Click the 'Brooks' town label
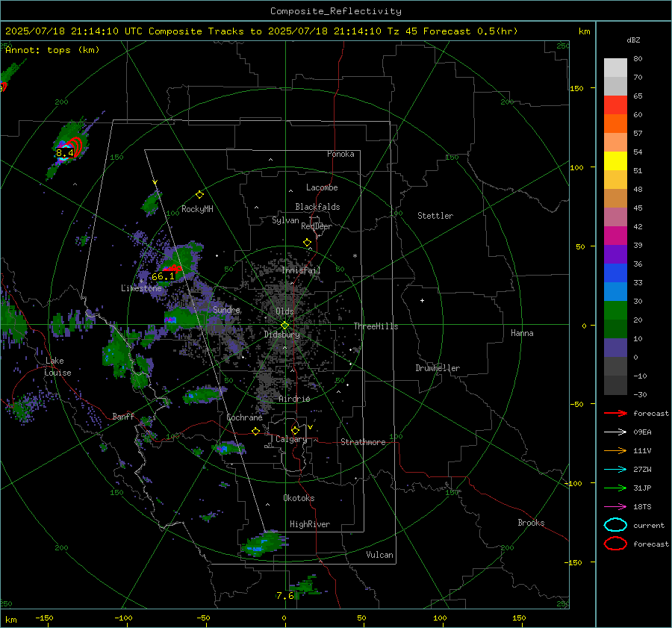Image resolution: width=672 pixels, height=628 pixels. point(531,523)
